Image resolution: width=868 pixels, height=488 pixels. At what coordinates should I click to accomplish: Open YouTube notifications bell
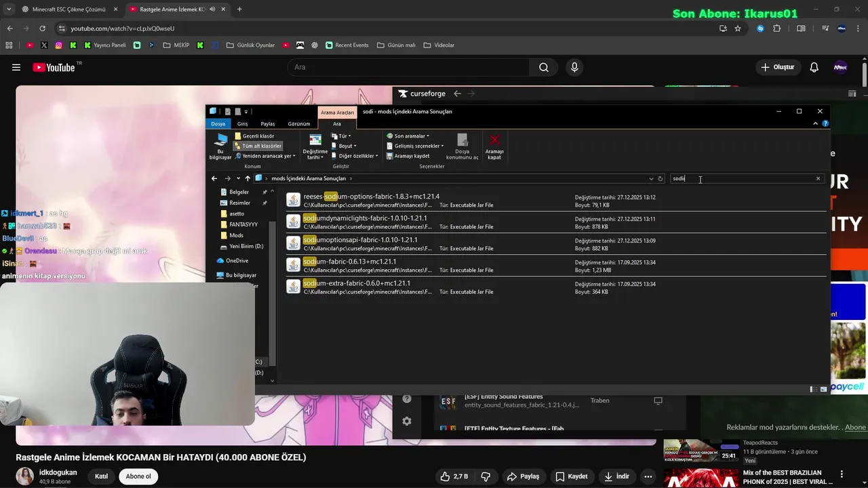pyautogui.click(x=814, y=67)
